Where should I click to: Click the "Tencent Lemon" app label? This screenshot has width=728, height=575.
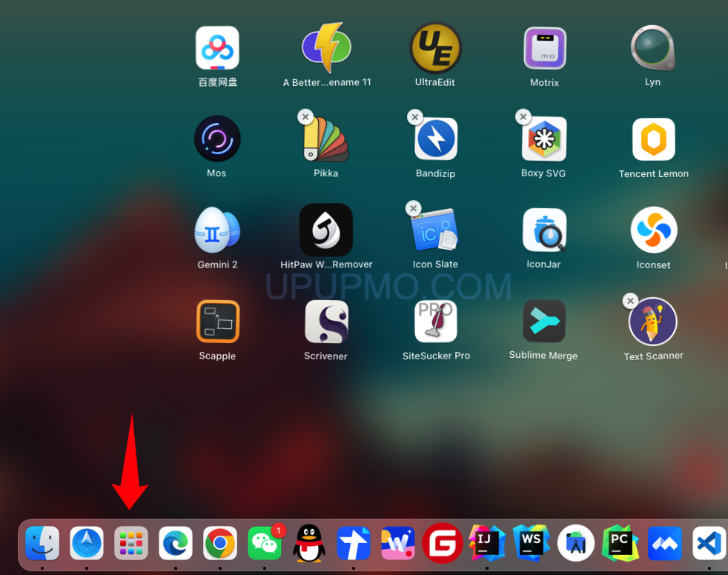[654, 173]
